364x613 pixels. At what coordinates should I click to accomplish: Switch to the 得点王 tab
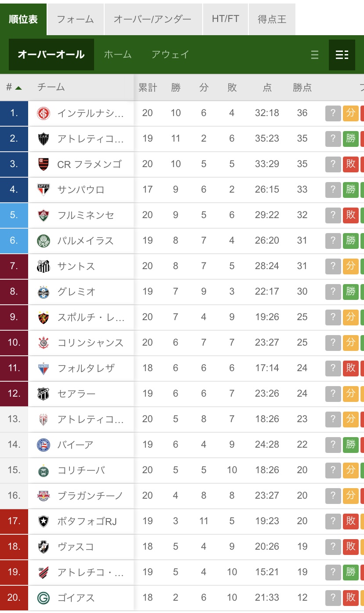[x=272, y=19]
